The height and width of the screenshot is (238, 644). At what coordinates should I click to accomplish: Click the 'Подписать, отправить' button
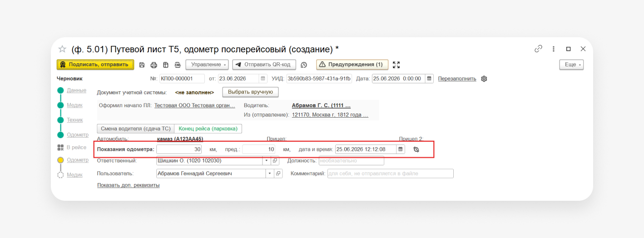[95, 65]
